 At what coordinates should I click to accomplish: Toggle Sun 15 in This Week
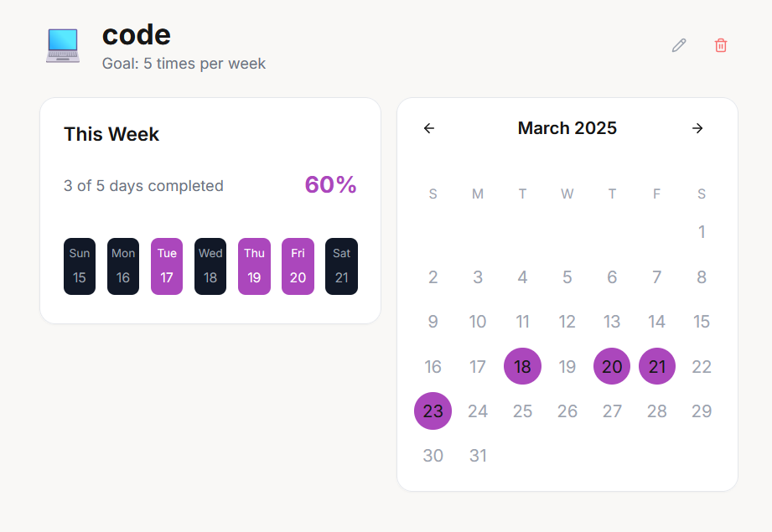click(80, 266)
